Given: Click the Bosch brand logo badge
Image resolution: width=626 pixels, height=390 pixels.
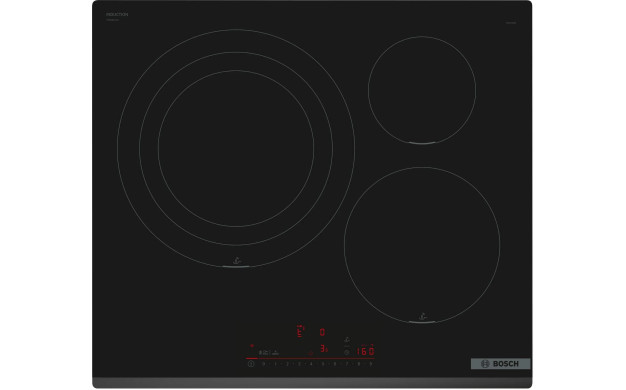Looking at the screenshot, I should coord(500,364).
